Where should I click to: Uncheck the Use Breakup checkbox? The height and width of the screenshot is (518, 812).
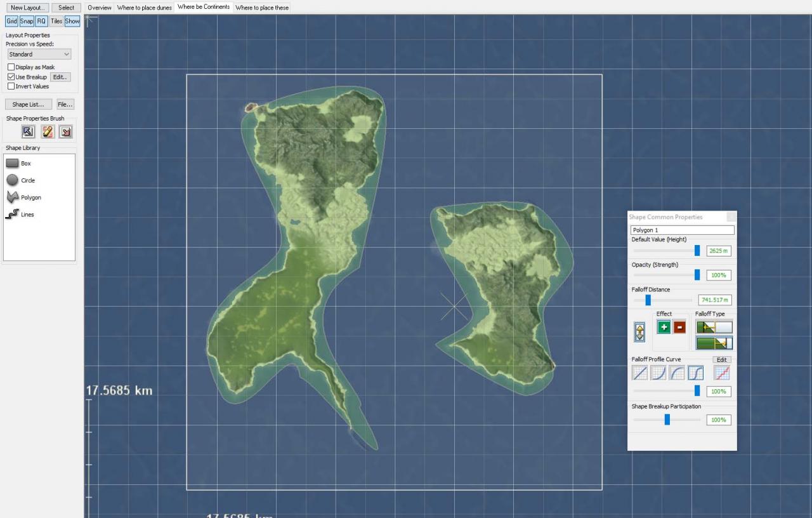coord(11,77)
